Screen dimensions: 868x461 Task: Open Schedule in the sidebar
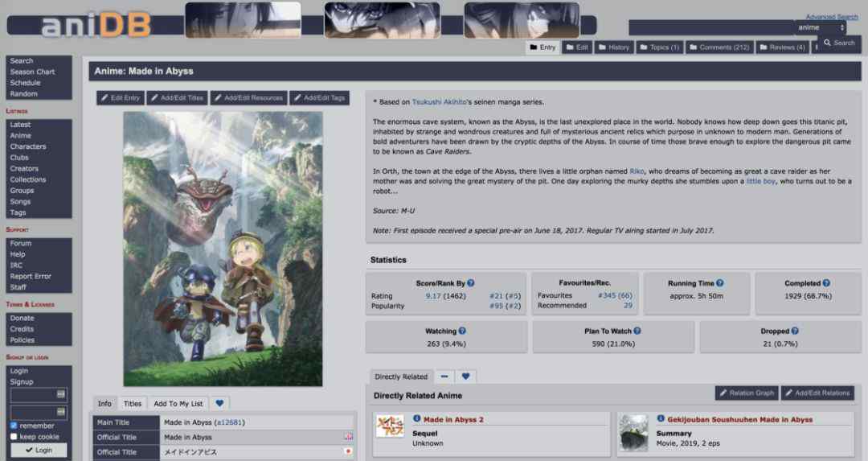(26, 83)
